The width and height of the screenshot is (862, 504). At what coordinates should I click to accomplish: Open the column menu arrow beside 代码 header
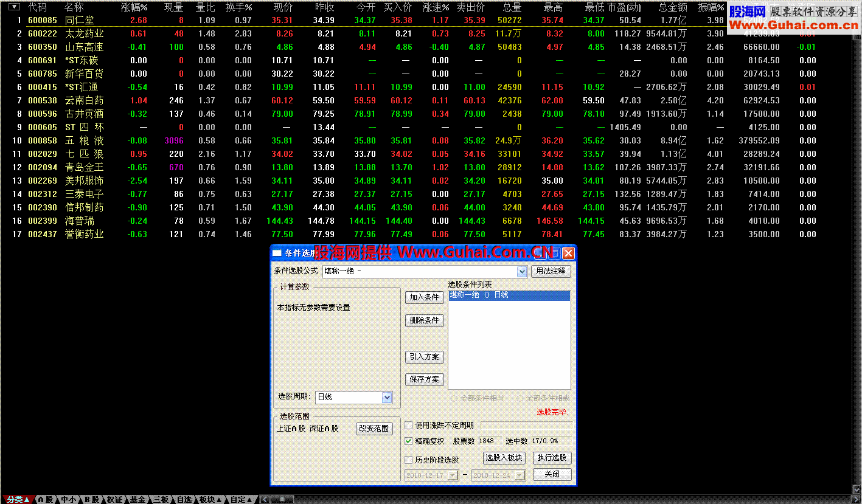[14, 7]
